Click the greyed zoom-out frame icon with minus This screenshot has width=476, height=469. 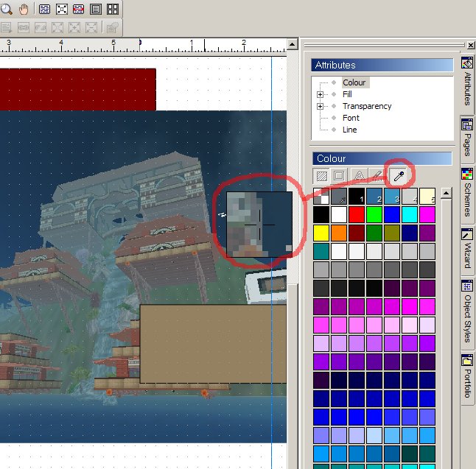(91, 27)
